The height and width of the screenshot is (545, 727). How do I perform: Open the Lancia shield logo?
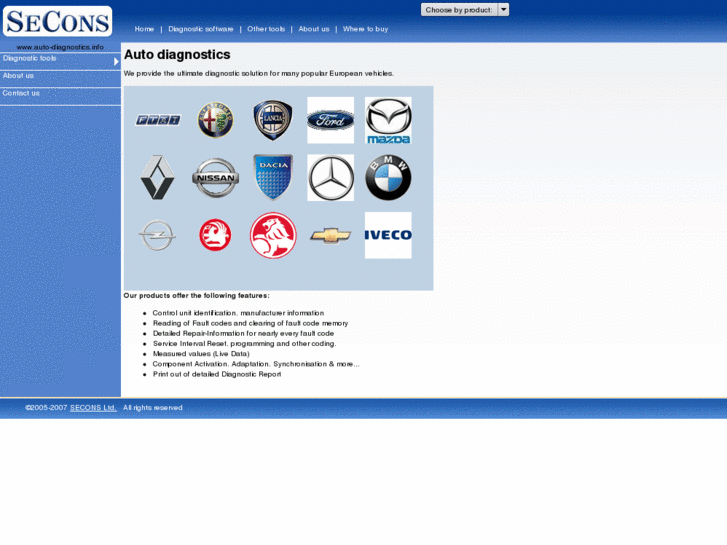(x=273, y=120)
